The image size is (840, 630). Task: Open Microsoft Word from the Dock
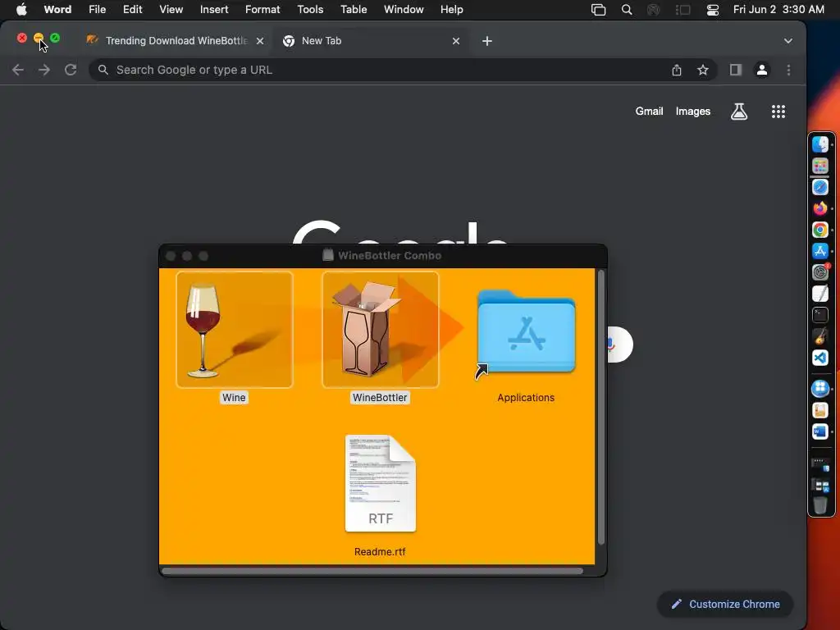point(820,431)
